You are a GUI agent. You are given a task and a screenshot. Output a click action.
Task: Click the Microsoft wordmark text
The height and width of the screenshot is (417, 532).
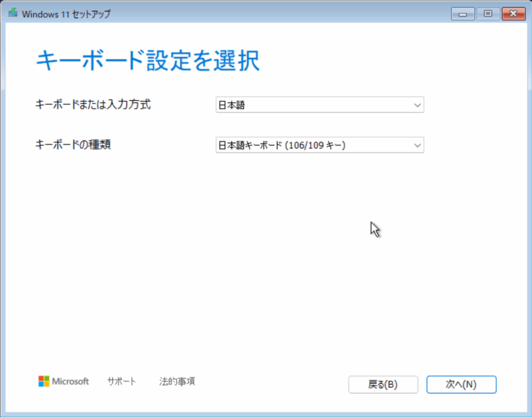pos(71,382)
